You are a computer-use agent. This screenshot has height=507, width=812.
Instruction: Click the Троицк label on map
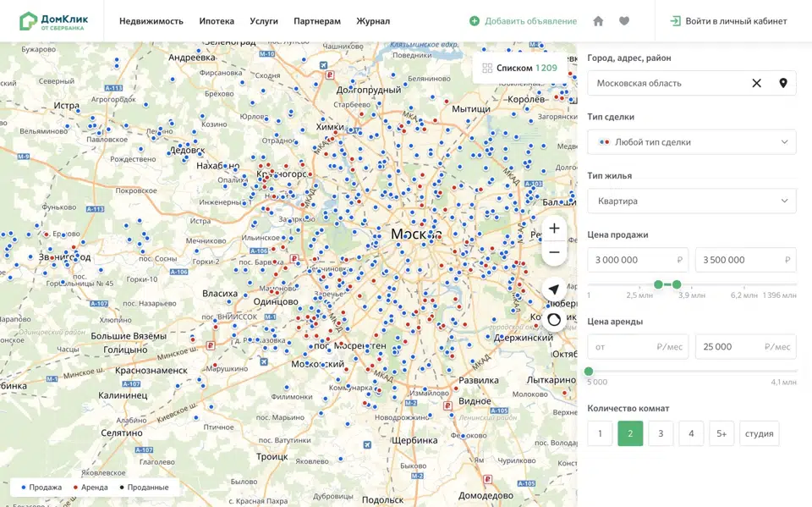coord(272,456)
